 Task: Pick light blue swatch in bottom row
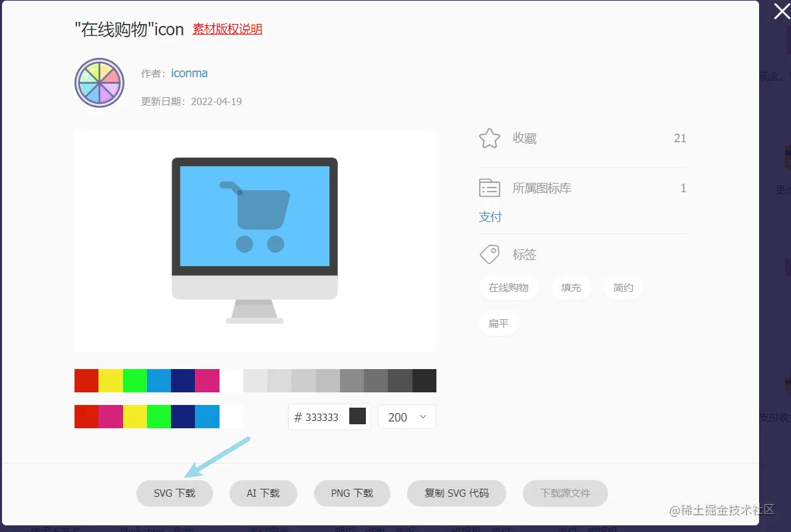pos(208,416)
